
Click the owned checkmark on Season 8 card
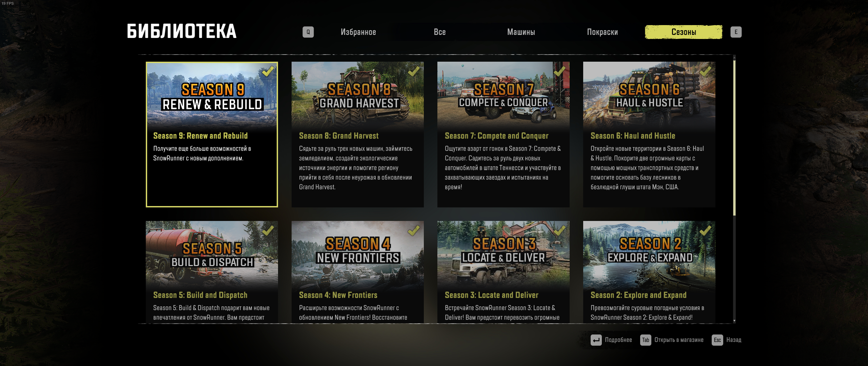414,71
